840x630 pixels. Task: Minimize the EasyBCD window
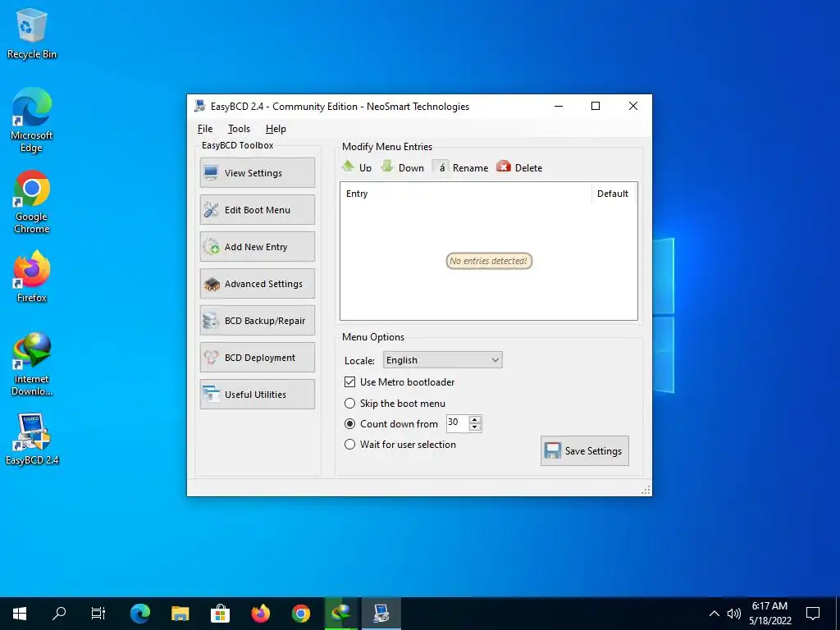(x=559, y=106)
